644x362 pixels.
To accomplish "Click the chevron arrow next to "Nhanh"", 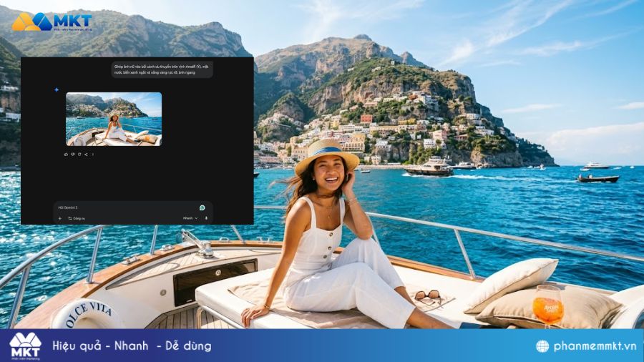I will click(197, 218).
